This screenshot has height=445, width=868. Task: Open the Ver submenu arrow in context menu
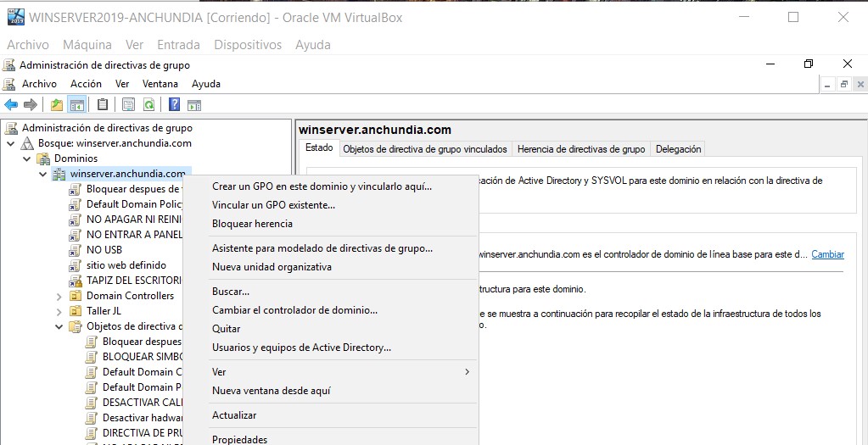point(468,372)
